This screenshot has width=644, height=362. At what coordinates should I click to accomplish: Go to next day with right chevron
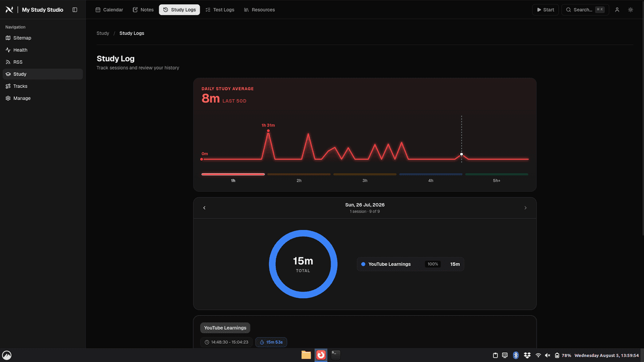point(525,208)
